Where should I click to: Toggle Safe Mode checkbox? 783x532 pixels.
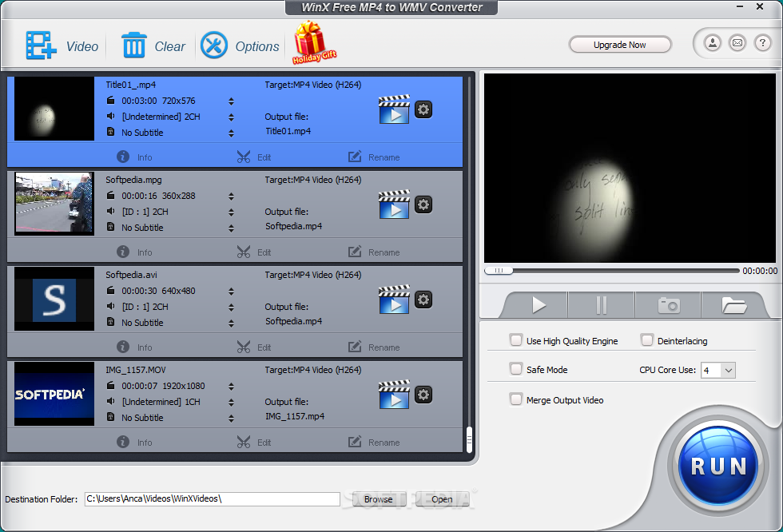coord(516,369)
